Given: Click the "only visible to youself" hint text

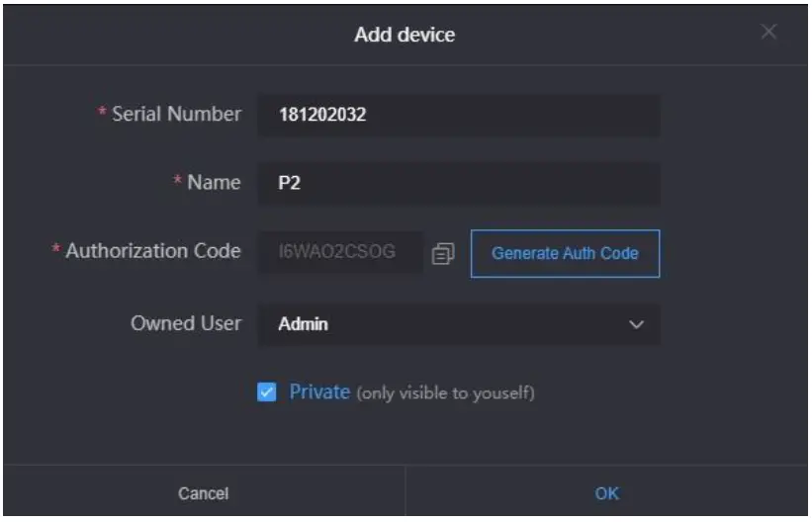Looking at the screenshot, I should (445, 393).
